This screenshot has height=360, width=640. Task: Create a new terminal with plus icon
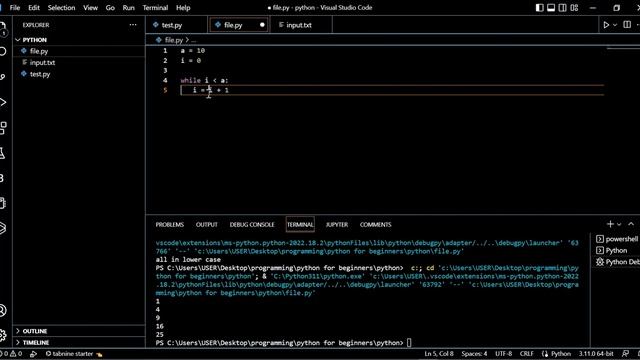pyautogui.click(x=610, y=224)
